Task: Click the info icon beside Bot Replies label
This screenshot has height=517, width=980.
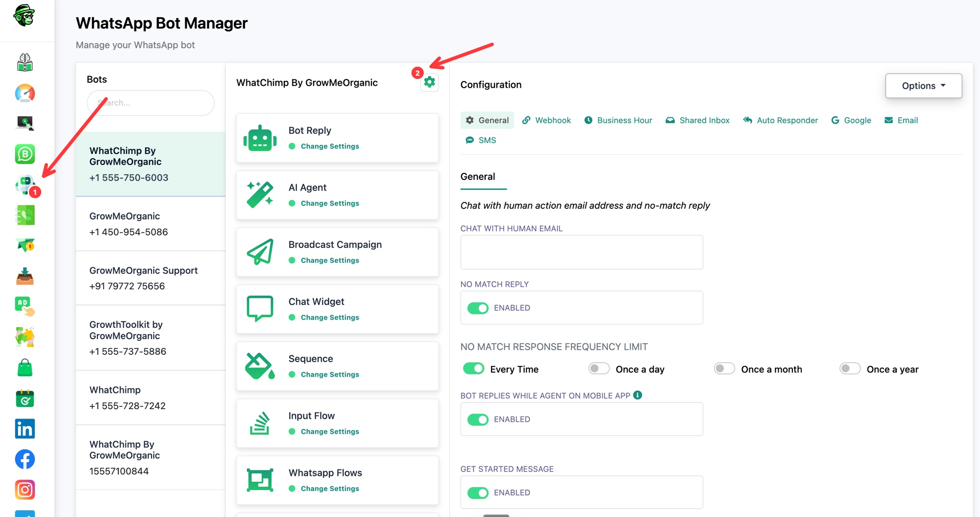Action: pos(637,395)
